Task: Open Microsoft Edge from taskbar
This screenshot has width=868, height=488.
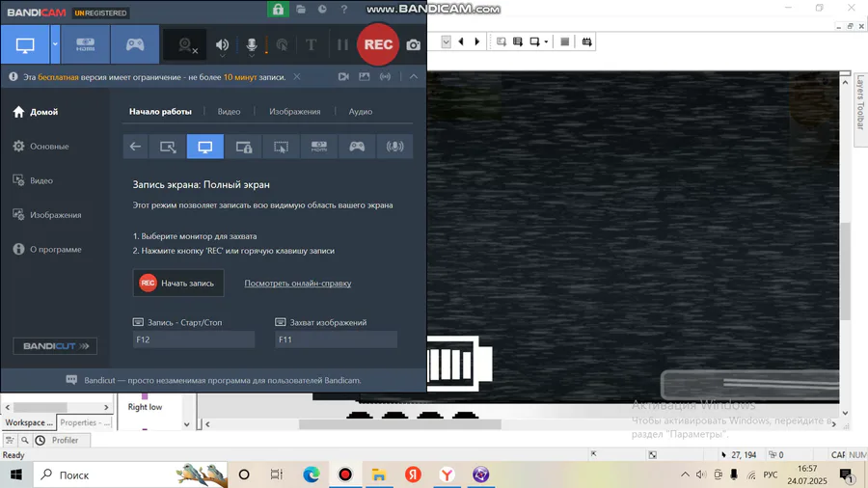Action: 312,474
